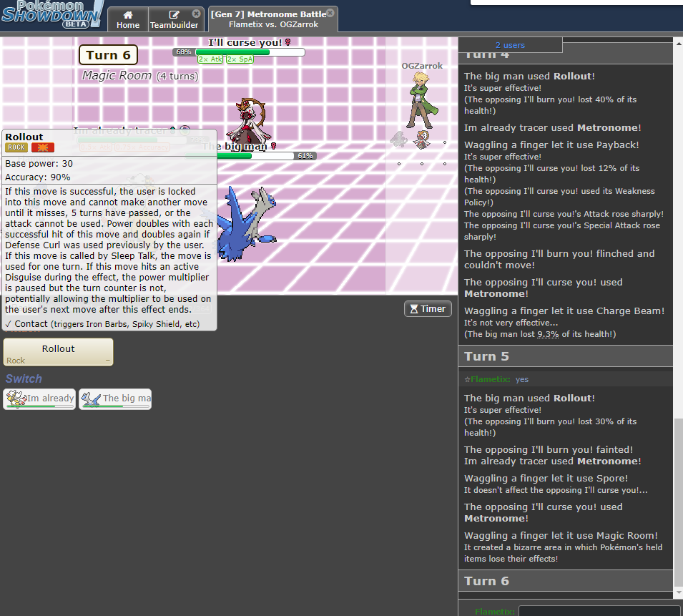Click Waggling a finger let it use Magic Room!
The height and width of the screenshot is (616, 683).
click(x=561, y=535)
